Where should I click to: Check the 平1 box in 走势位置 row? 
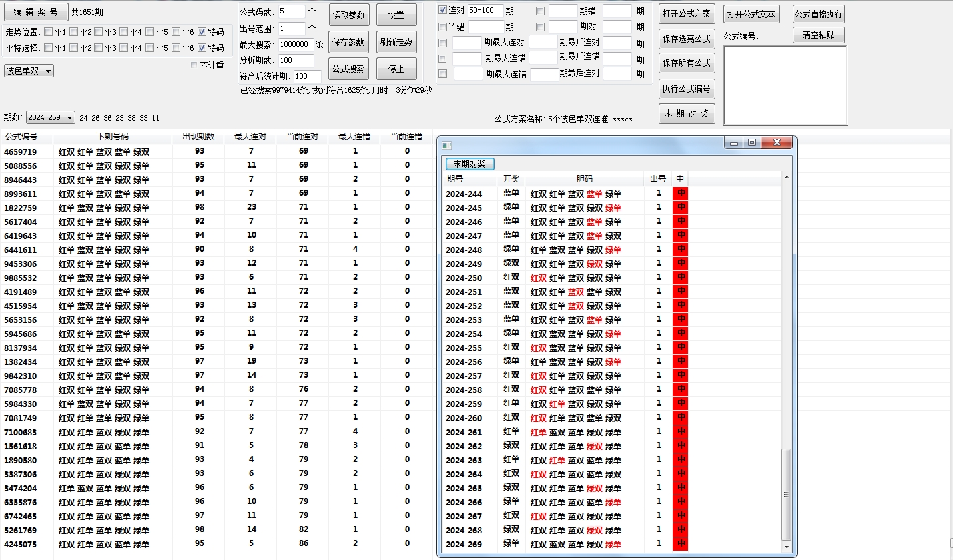pyautogui.click(x=49, y=32)
